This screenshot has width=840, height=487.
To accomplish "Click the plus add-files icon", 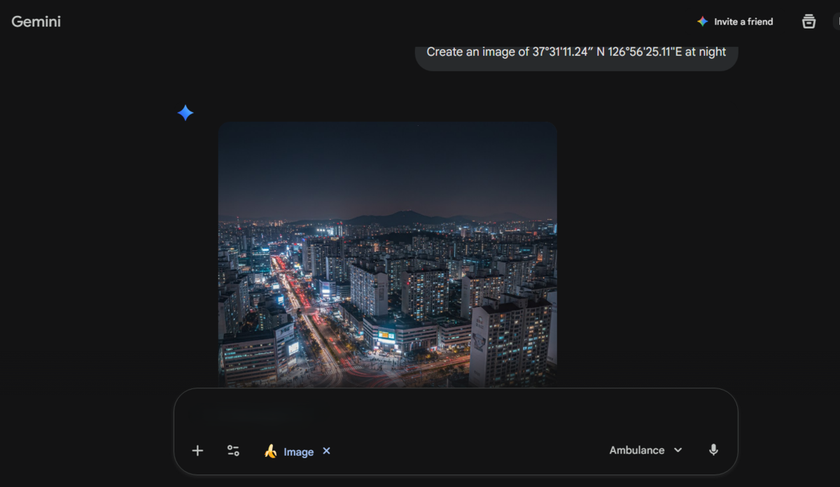I will point(198,451).
